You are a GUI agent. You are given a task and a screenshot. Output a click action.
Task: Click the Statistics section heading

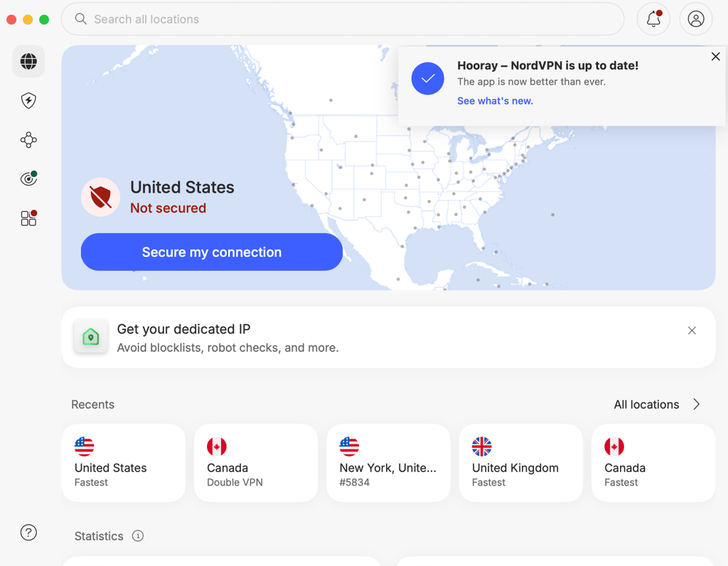click(x=99, y=536)
